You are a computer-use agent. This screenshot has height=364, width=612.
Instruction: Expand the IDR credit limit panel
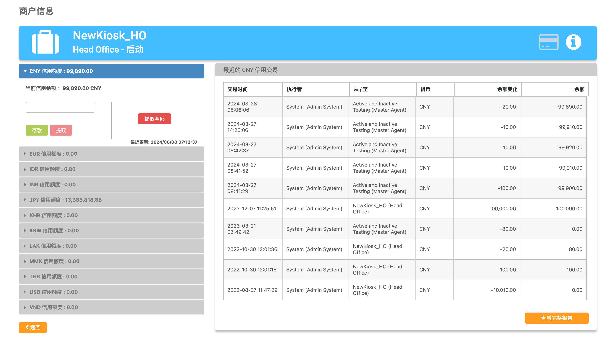point(111,169)
